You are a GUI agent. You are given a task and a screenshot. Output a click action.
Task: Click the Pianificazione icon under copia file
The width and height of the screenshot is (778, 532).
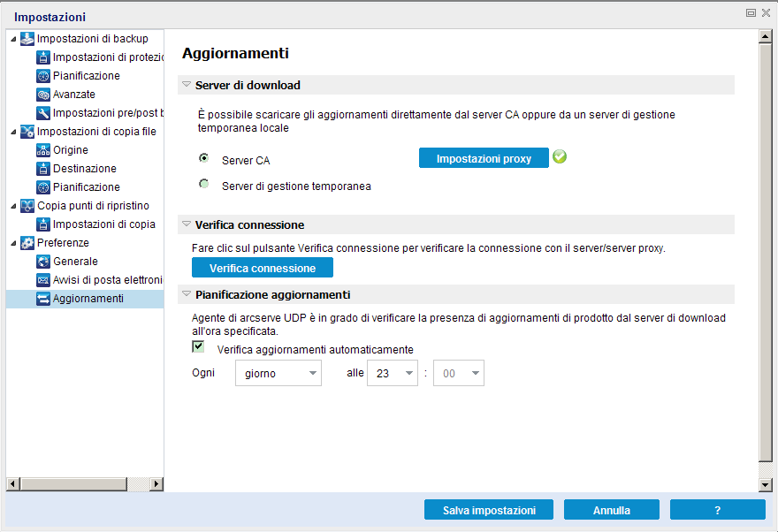point(43,187)
